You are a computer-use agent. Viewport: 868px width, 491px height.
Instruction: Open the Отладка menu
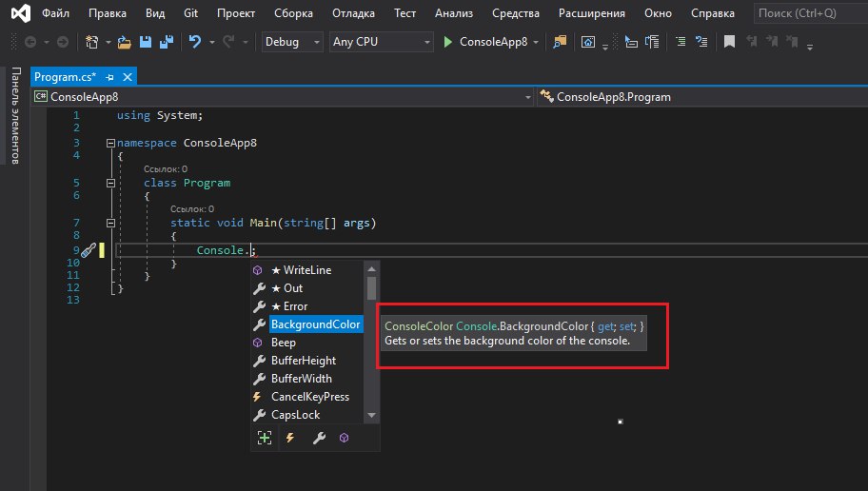pyautogui.click(x=353, y=12)
